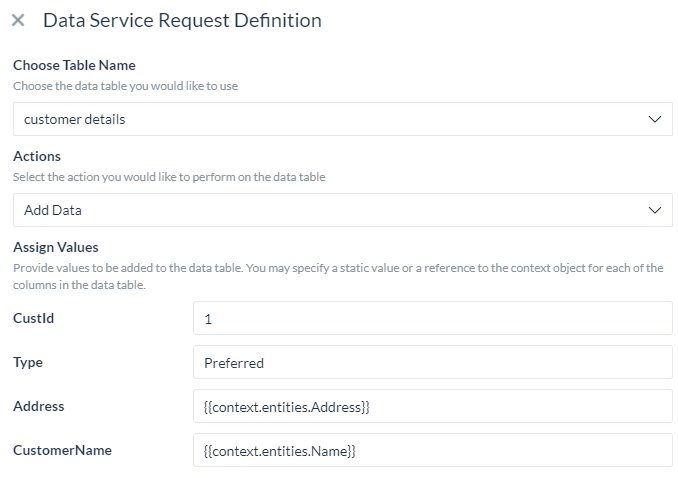
Task: Select the Address field with context.entities.Address
Action: 432,407
